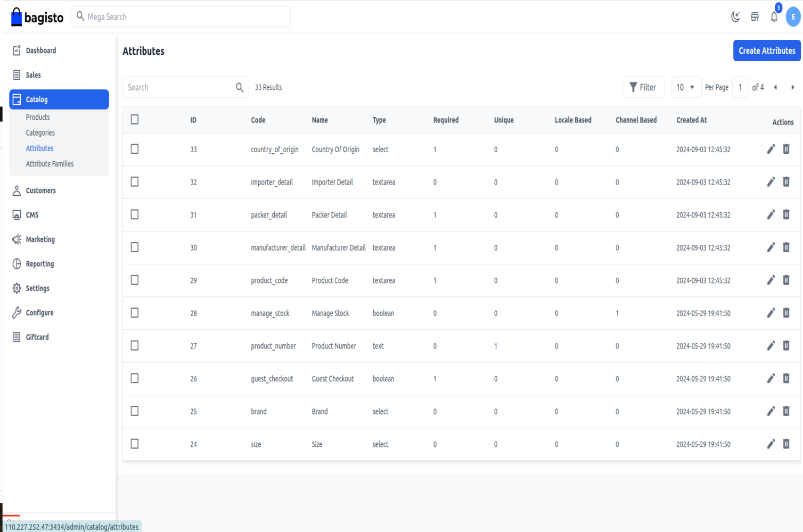803x532 pixels.
Task: Open the Filter panel
Action: [643, 87]
